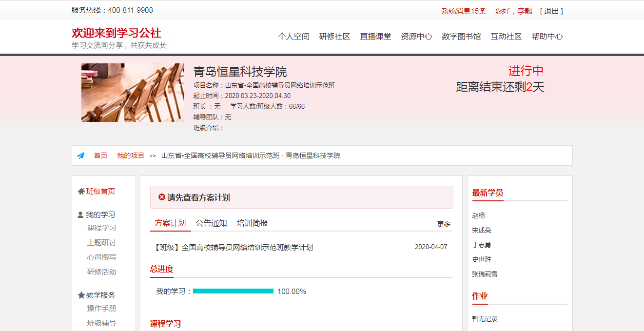Click 我的项目 in breadcrumb
Image resolution: width=644 pixels, height=331 pixels.
pos(131,156)
